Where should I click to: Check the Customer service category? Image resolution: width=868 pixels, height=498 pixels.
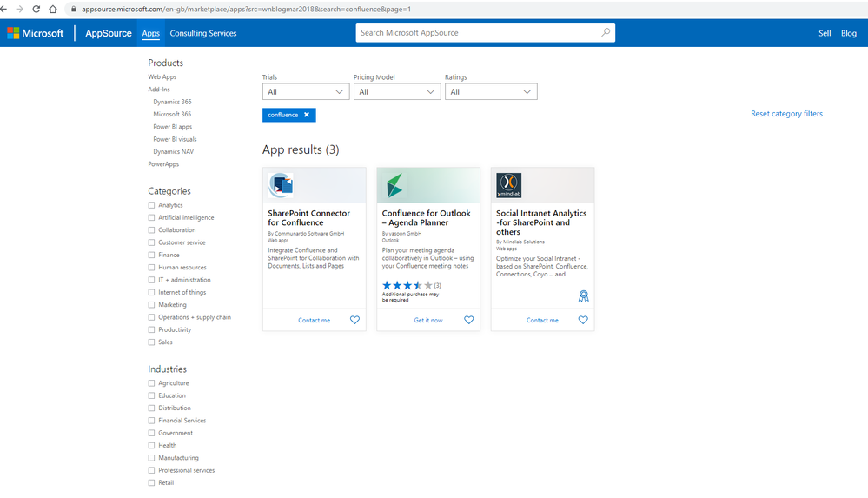[151, 242]
